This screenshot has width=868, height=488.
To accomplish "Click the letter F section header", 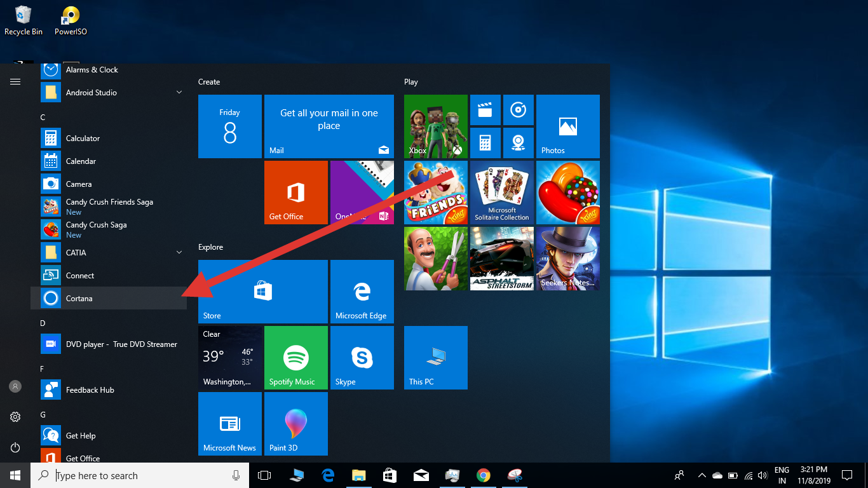I will pyautogui.click(x=43, y=369).
